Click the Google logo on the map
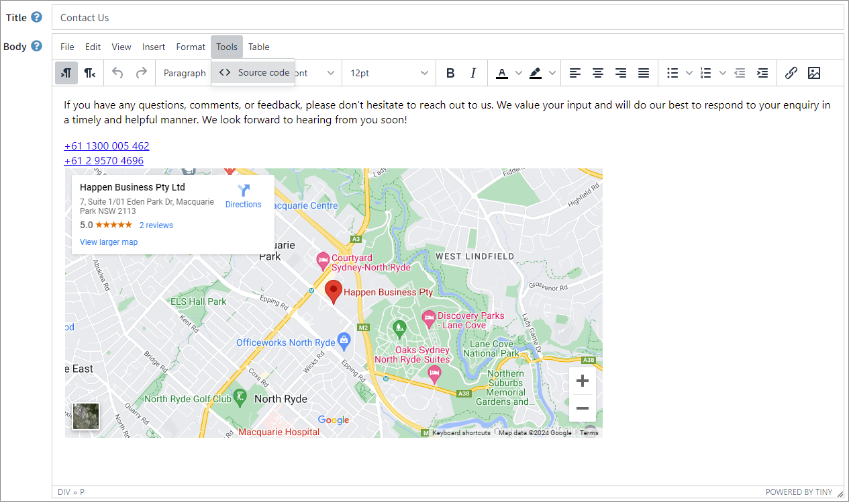Image resolution: width=849 pixels, height=502 pixels. [x=334, y=420]
